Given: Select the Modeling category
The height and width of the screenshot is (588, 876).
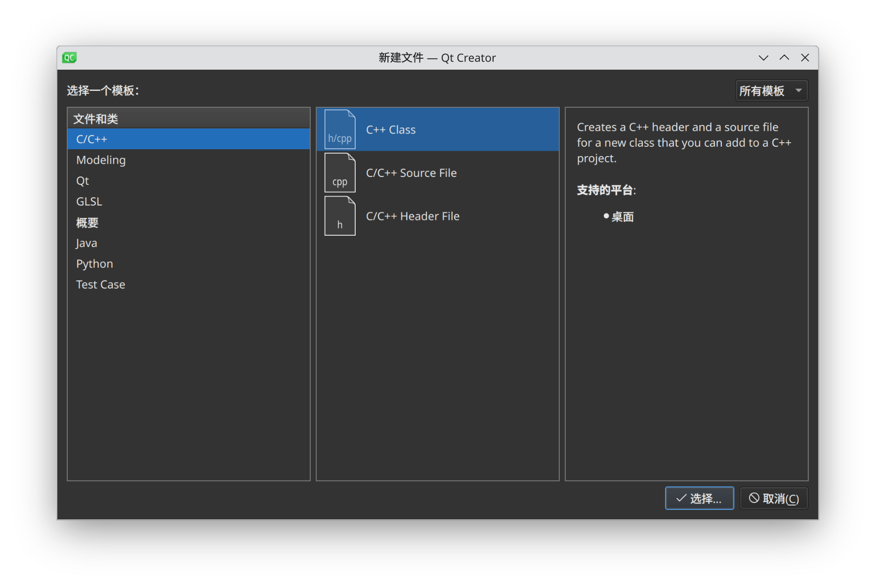Looking at the screenshot, I should point(189,160).
